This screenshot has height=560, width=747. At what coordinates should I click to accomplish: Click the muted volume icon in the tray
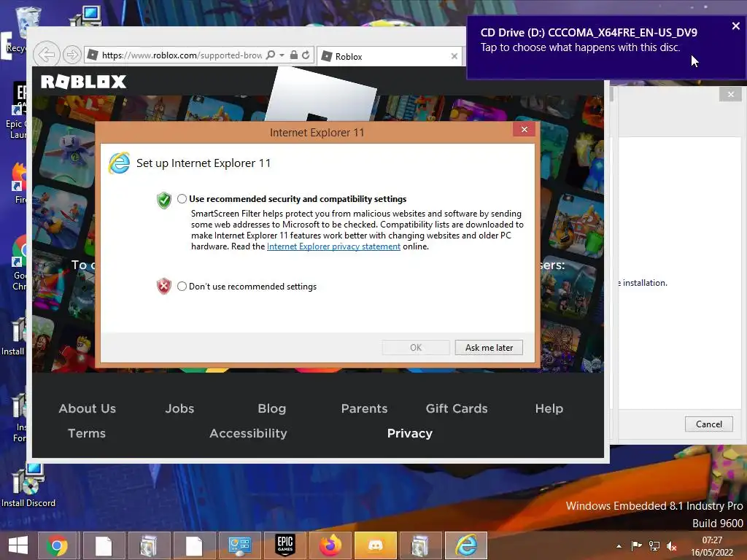click(672, 545)
